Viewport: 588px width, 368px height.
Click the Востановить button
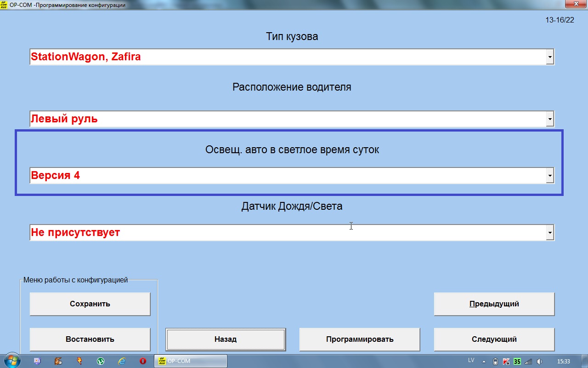click(x=90, y=339)
